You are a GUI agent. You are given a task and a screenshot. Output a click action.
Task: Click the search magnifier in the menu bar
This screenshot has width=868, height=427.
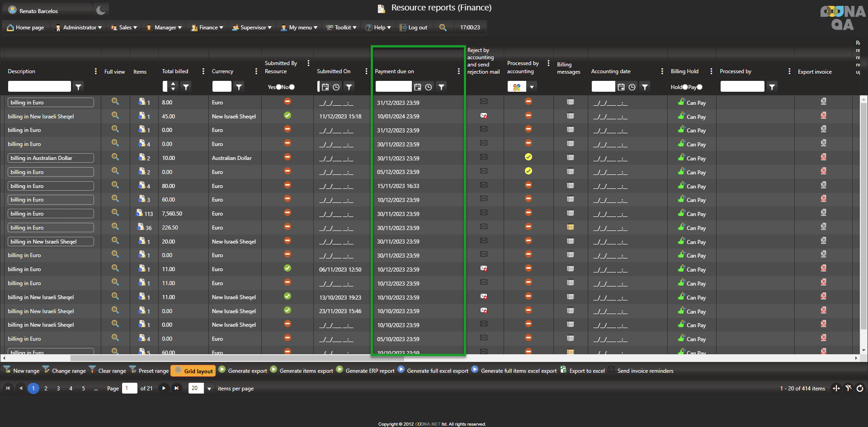click(443, 28)
